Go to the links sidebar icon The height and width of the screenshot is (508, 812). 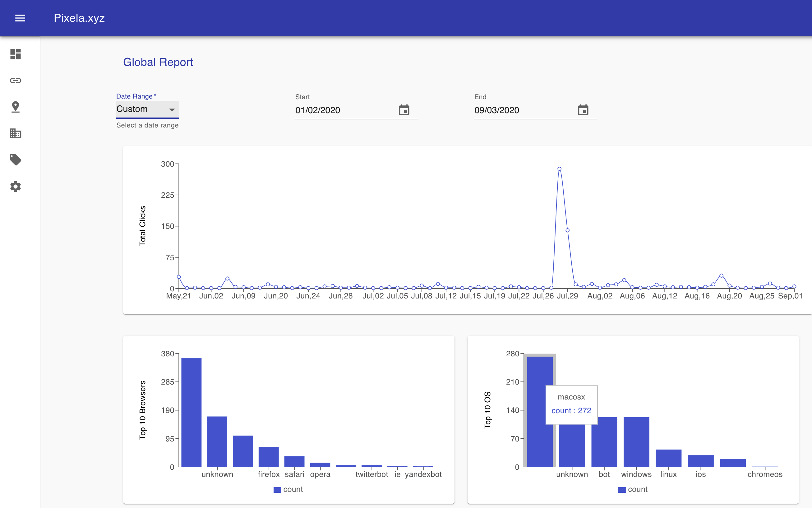16,80
